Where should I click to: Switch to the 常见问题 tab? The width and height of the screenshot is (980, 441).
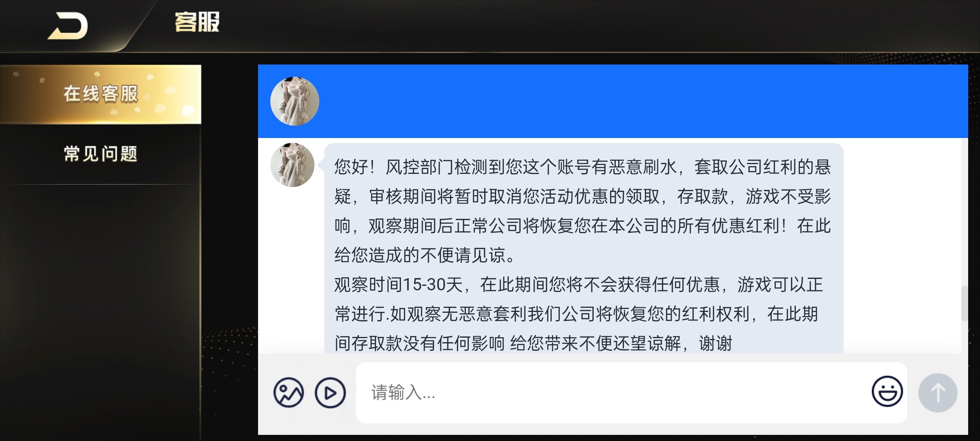[x=100, y=154]
